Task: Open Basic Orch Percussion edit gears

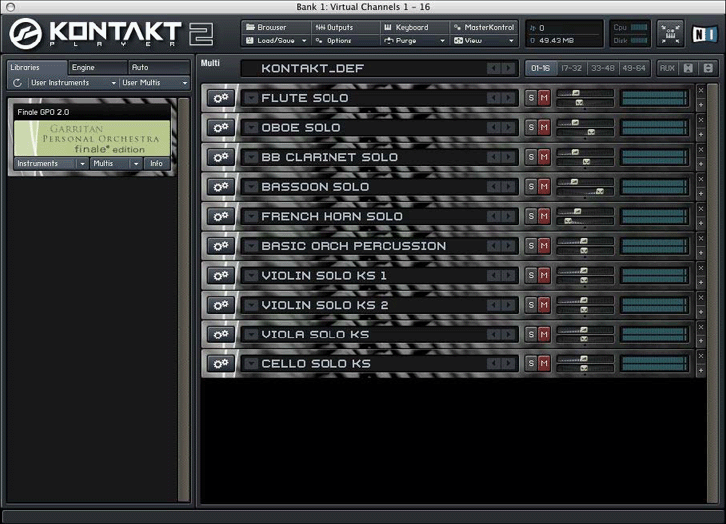Action: (220, 246)
